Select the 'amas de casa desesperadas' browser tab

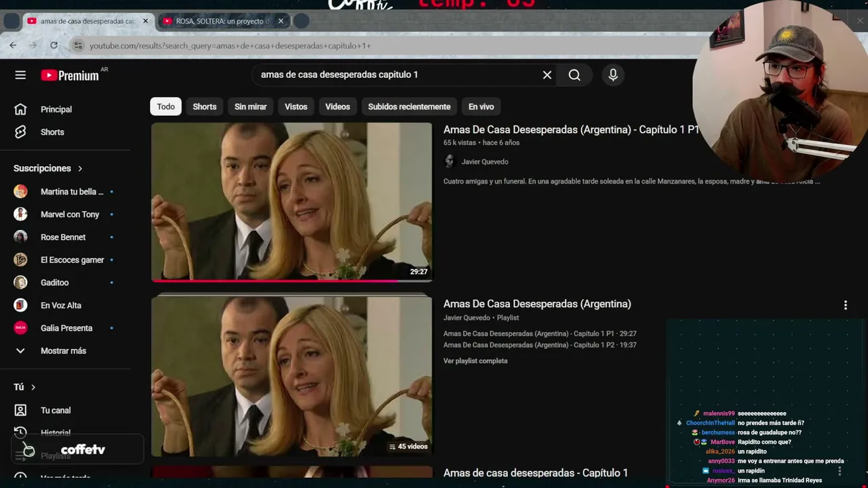88,21
